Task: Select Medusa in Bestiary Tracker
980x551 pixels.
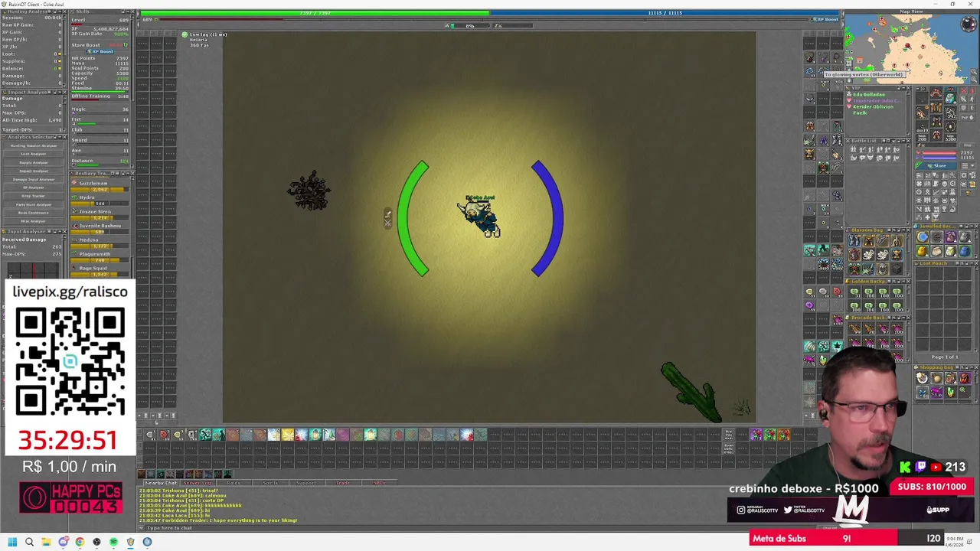Action: [100, 243]
